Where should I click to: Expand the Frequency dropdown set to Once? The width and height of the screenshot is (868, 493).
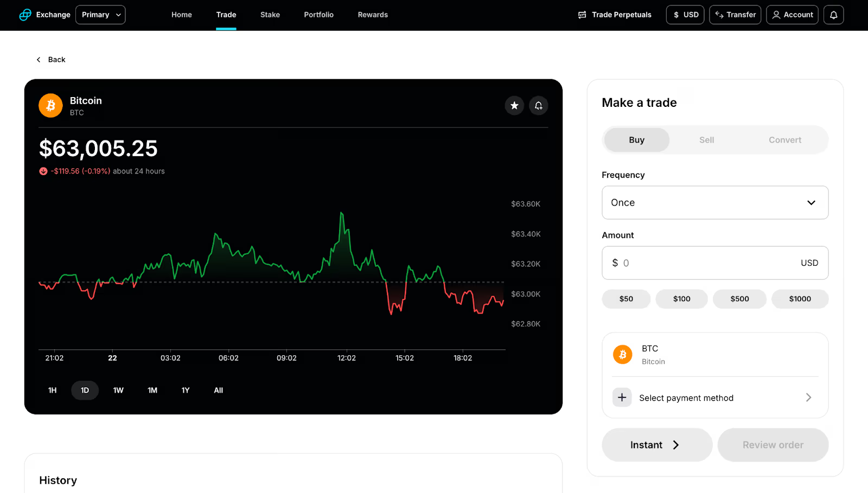[714, 202]
